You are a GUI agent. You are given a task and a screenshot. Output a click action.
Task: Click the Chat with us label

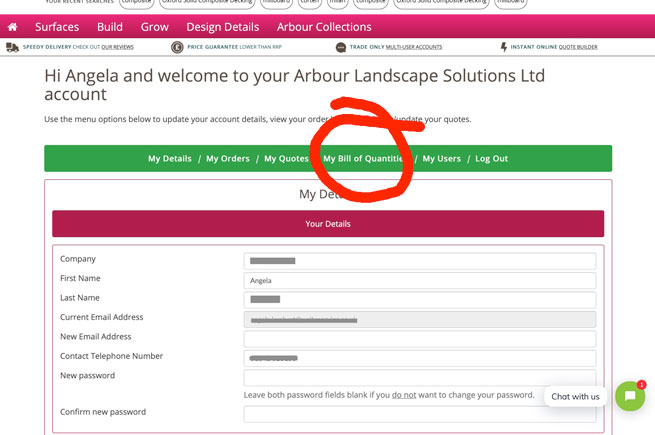coord(575,397)
